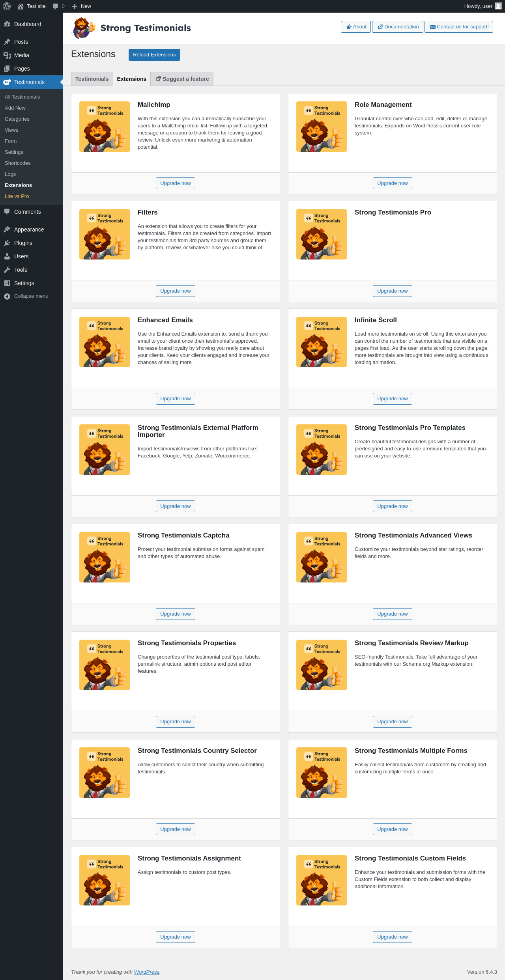
Task: Click the About button
Action: coord(356,27)
